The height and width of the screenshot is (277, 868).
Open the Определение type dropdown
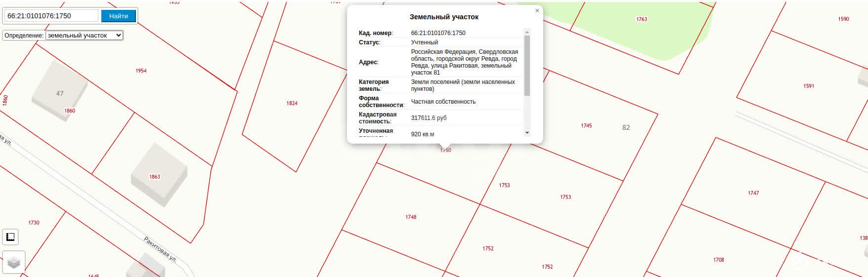(x=84, y=36)
